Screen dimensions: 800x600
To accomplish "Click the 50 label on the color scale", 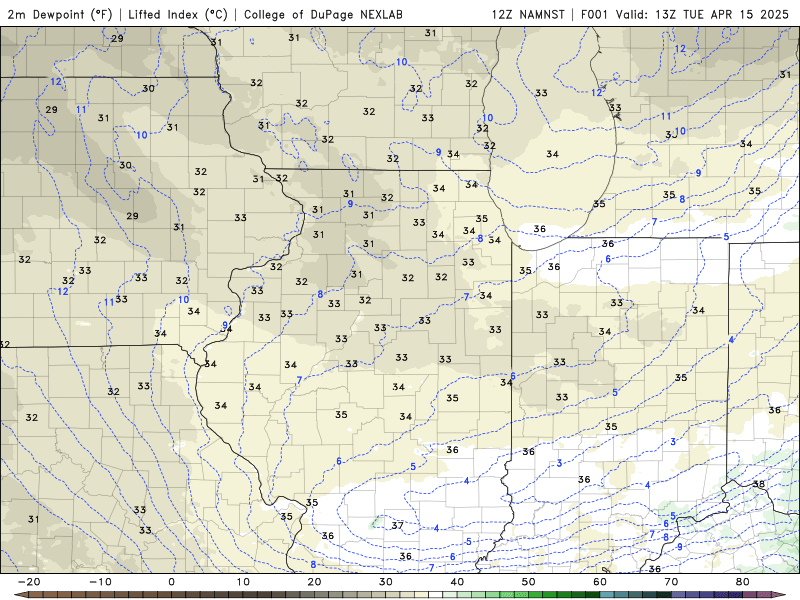I will click(x=529, y=582).
